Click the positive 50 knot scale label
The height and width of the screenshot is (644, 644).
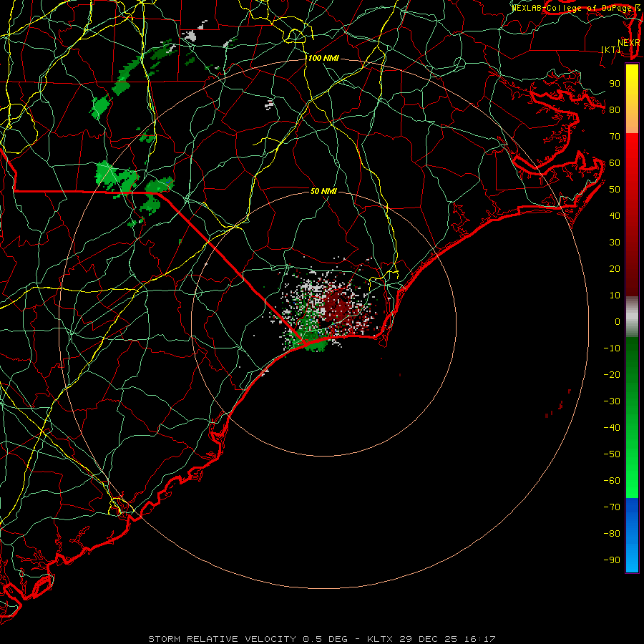pos(615,190)
